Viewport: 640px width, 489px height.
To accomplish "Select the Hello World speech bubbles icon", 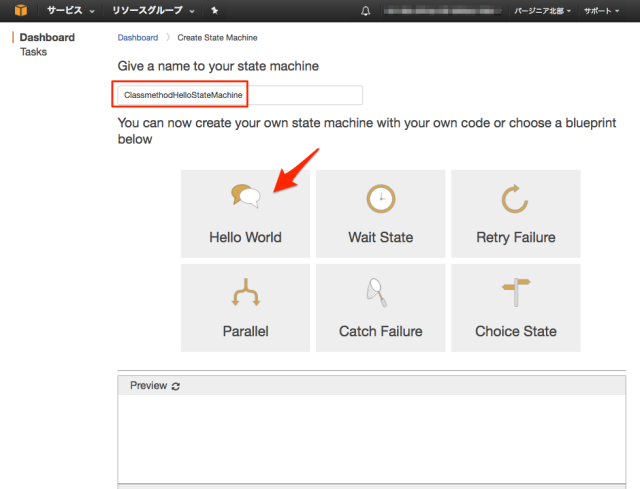I will 245,196.
